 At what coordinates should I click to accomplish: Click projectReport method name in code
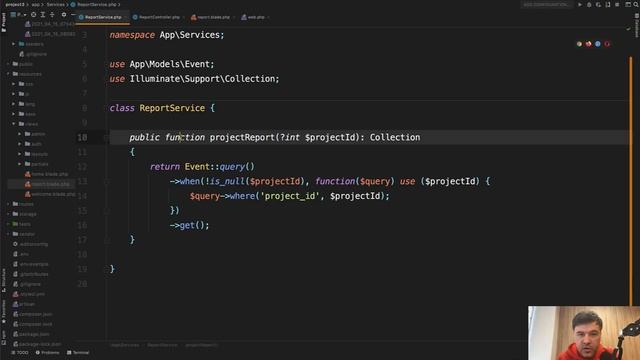point(242,138)
